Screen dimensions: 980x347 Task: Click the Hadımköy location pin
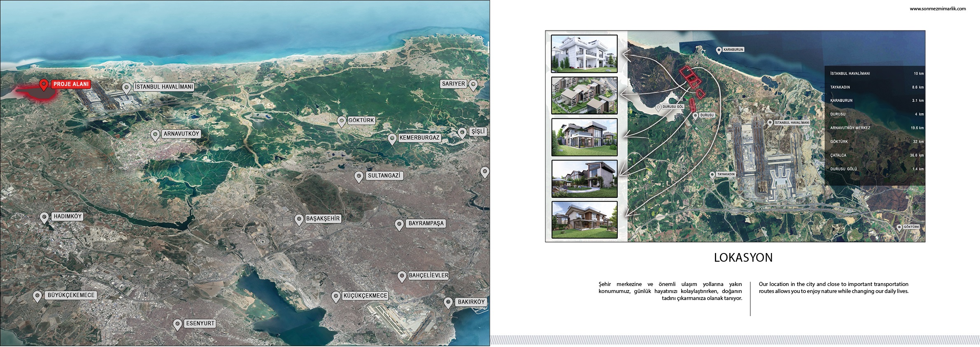tap(44, 218)
